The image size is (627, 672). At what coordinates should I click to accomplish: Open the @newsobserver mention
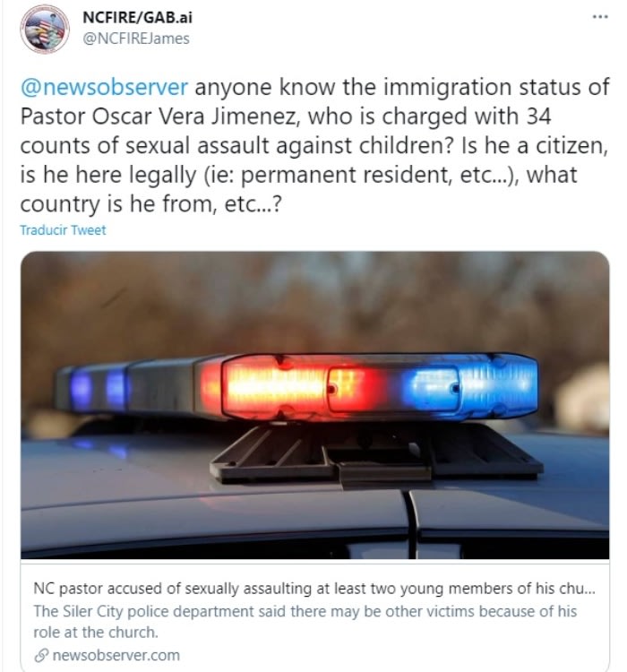(104, 88)
